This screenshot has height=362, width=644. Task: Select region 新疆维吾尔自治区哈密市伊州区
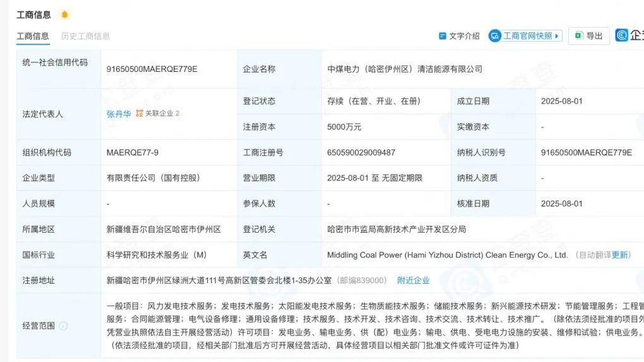(x=164, y=229)
